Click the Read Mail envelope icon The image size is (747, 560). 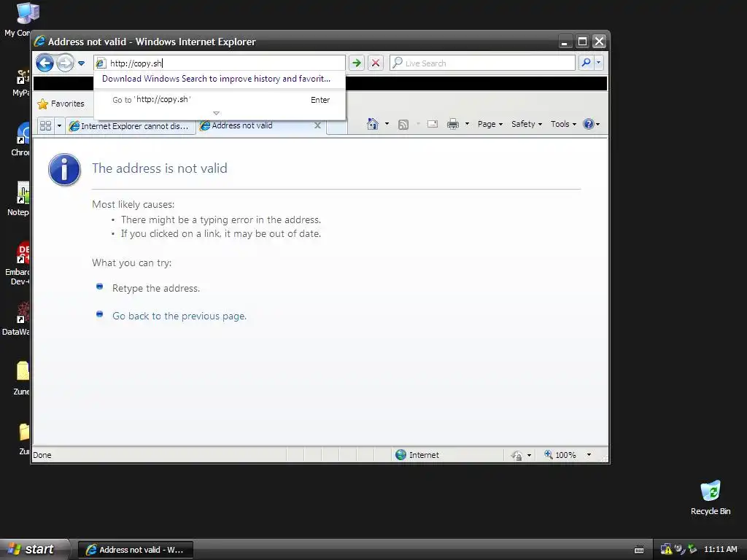pyautogui.click(x=433, y=124)
